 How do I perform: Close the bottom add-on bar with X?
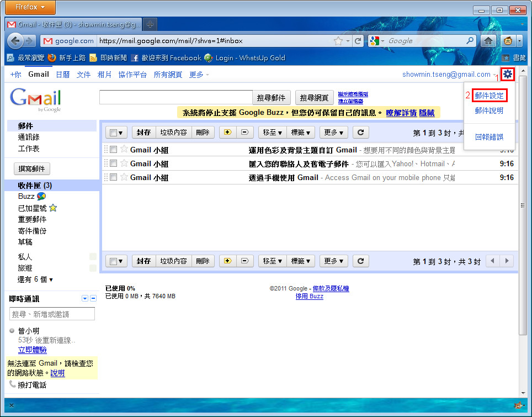click(11, 405)
